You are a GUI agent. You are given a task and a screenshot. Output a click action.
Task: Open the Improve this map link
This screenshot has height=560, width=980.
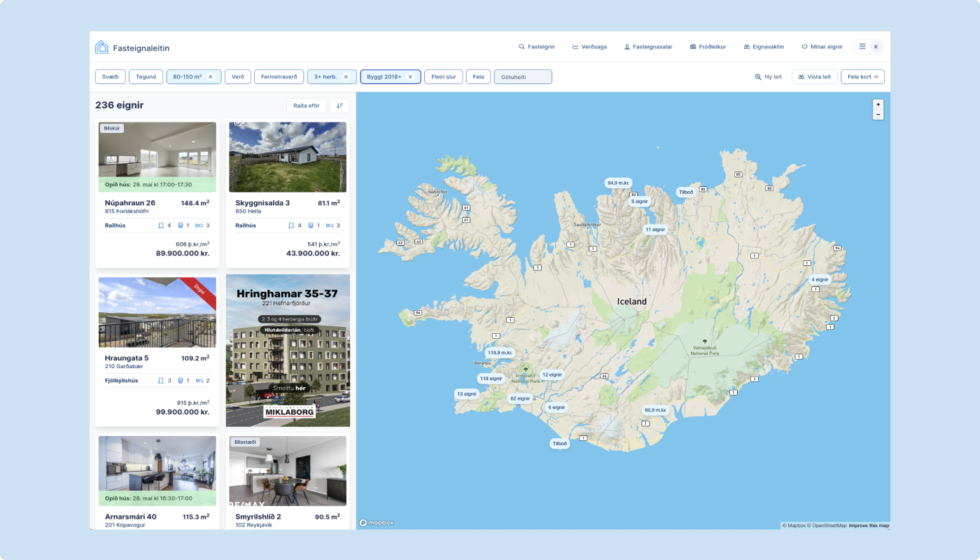[869, 526]
